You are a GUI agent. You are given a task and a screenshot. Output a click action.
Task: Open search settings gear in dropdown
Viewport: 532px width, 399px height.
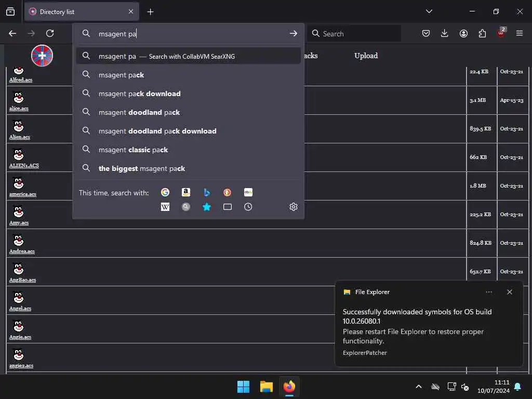pyautogui.click(x=294, y=207)
